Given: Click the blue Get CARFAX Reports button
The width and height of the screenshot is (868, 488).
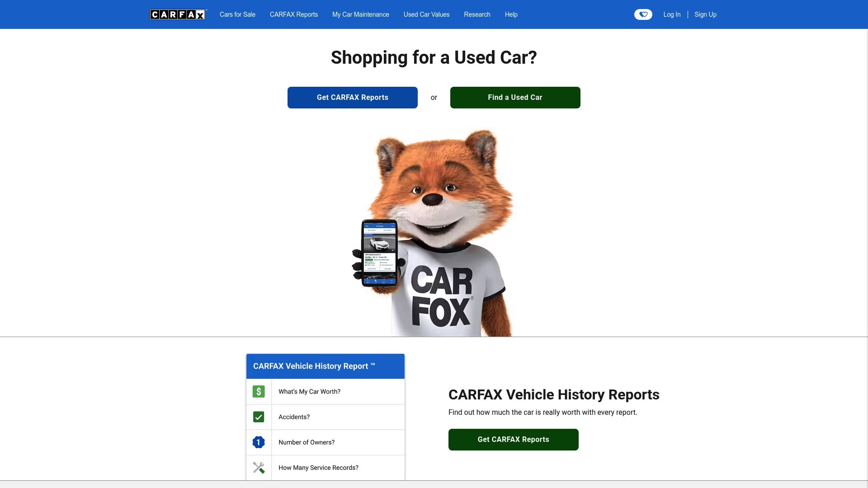Looking at the screenshot, I should (353, 98).
